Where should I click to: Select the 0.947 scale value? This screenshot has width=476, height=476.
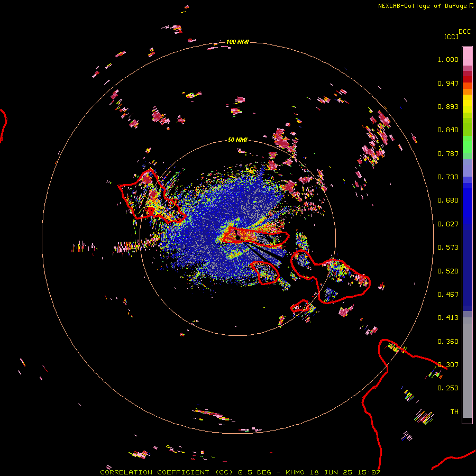[x=448, y=83]
